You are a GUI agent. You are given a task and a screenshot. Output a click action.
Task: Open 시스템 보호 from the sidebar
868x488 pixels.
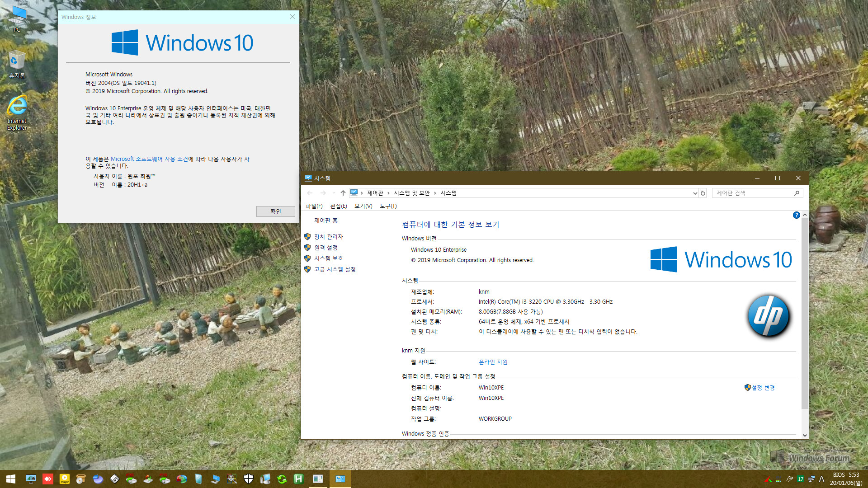tap(329, 258)
